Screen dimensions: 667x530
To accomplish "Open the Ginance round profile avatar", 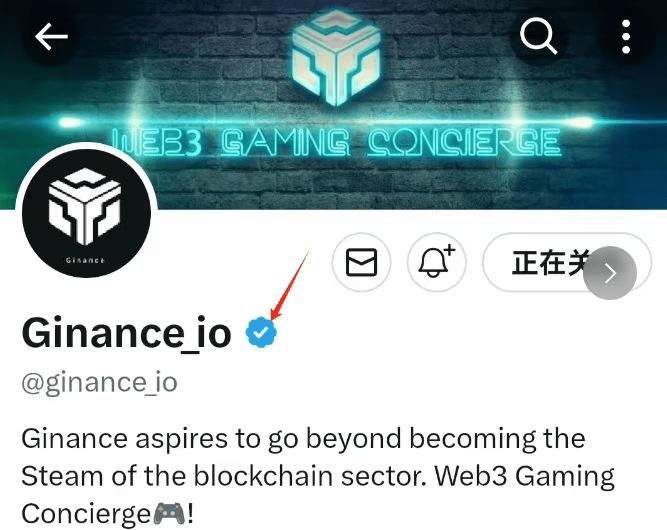I will coord(86,213).
